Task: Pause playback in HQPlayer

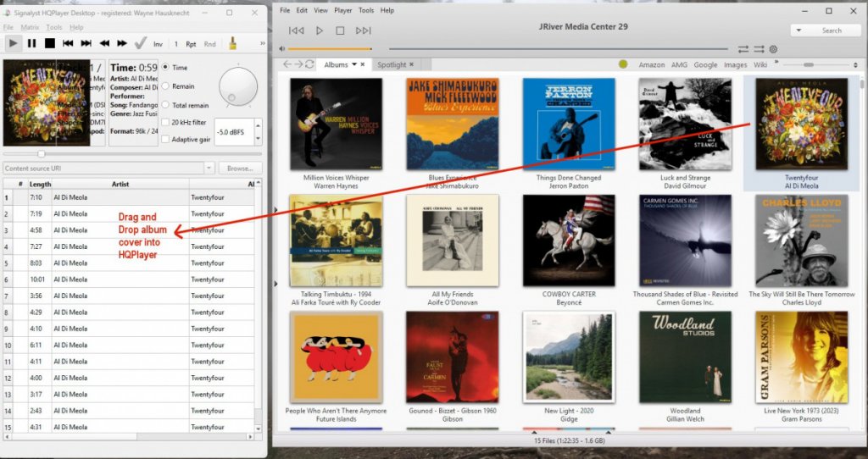Action: (31, 43)
